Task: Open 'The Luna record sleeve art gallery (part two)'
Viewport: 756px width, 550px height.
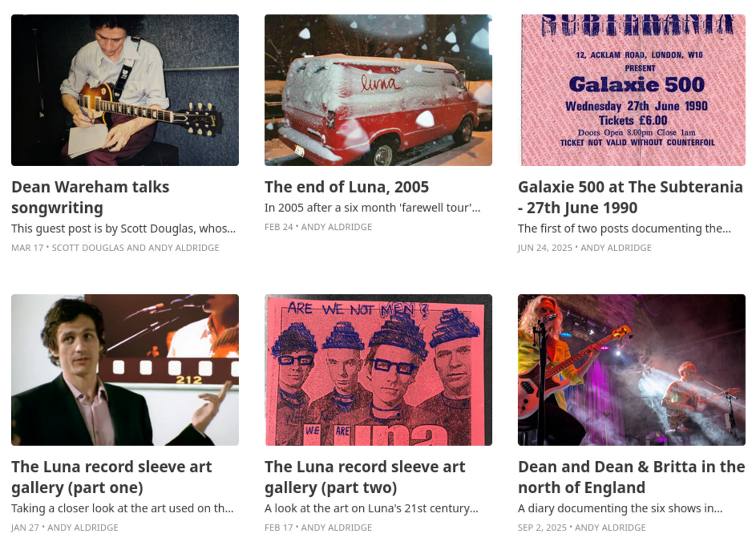Action: coord(365,477)
